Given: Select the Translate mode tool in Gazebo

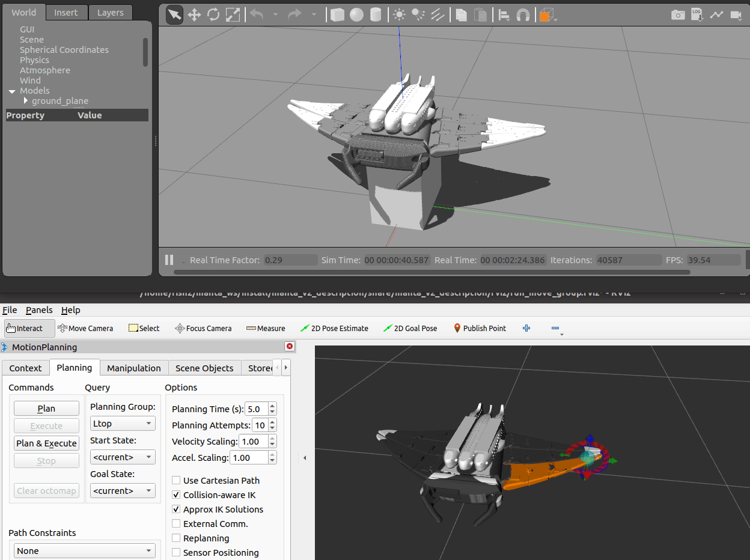Looking at the screenshot, I should 194,15.
